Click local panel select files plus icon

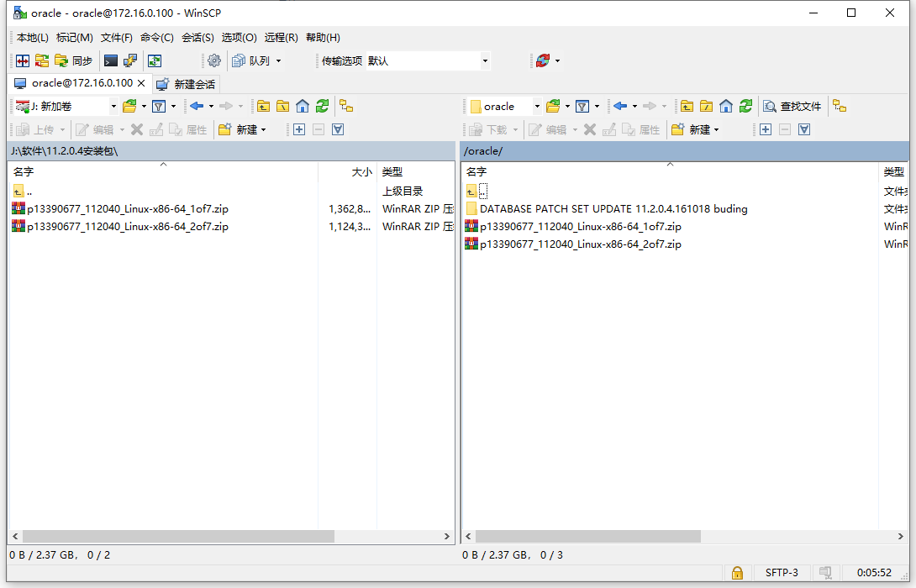pyautogui.click(x=299, y=129)
